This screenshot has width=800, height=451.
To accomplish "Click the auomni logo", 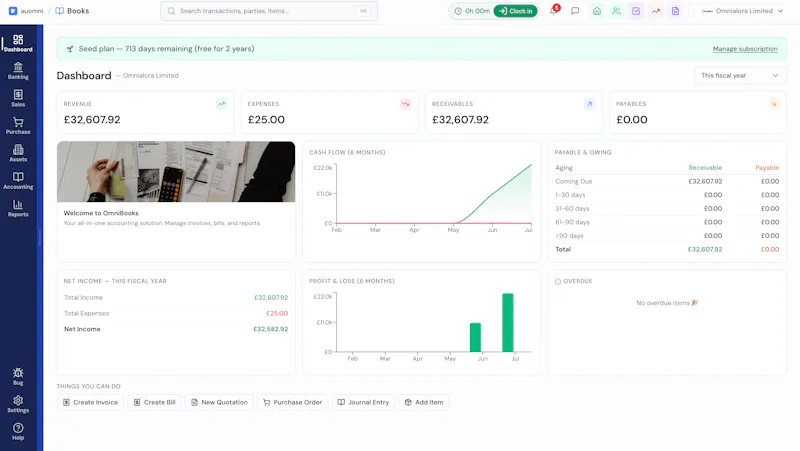I will (26, 11).
